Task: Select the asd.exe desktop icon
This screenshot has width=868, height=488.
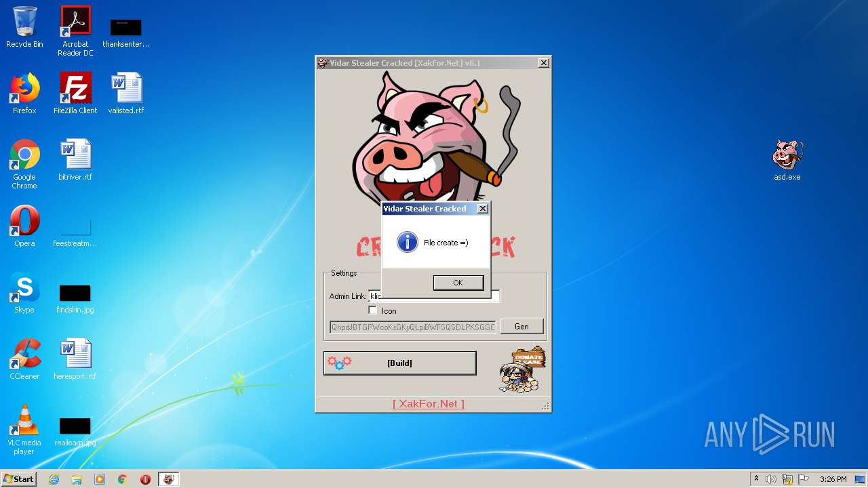Action: click(x=787, y=160)
